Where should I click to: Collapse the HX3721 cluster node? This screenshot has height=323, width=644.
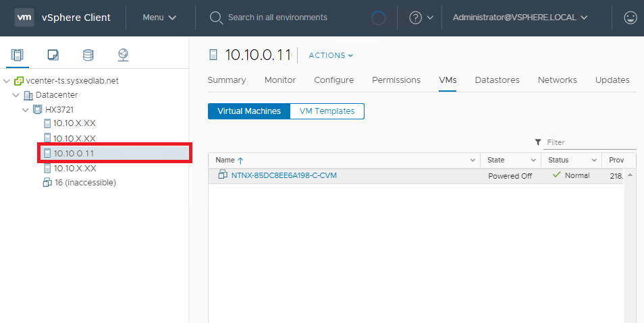click(x=26, y=110)
